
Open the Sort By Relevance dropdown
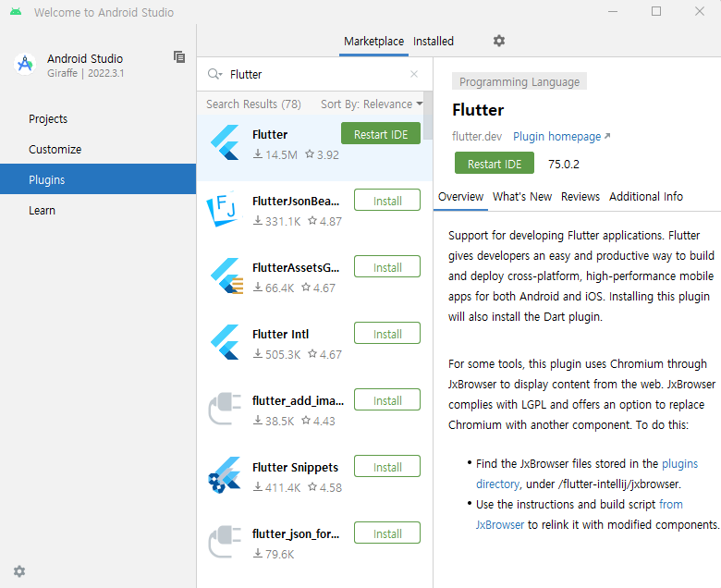click(x=372, y=104)
